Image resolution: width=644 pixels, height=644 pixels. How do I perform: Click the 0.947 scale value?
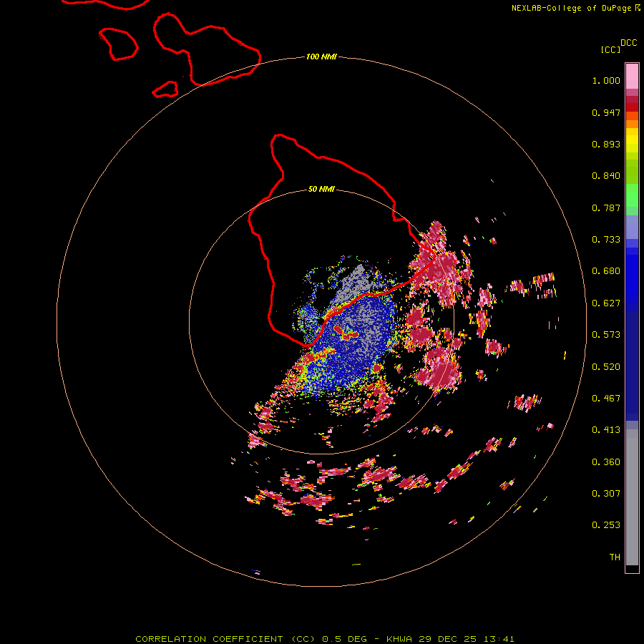pyautogui.click(x=606, y=112)
